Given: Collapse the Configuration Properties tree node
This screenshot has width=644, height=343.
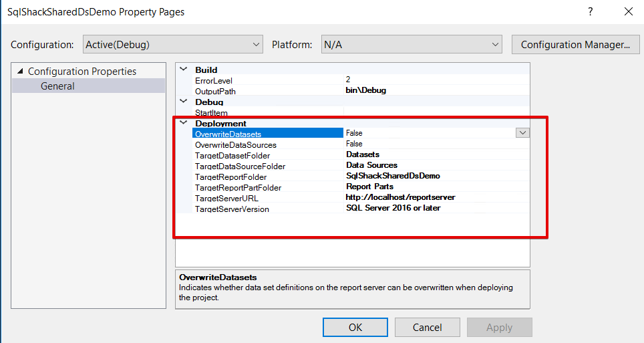Looking at the screenshot, I should coord(20,72).
